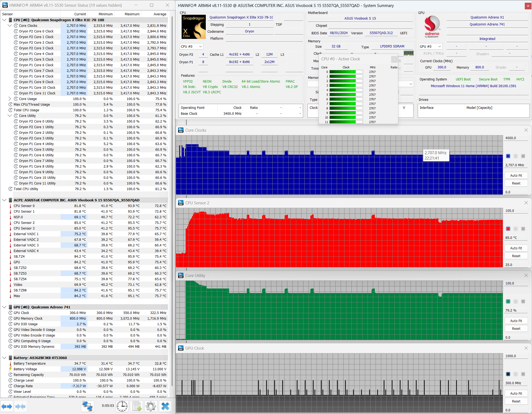Click the Core Clocks graph window icon

(x=181, y=130)
